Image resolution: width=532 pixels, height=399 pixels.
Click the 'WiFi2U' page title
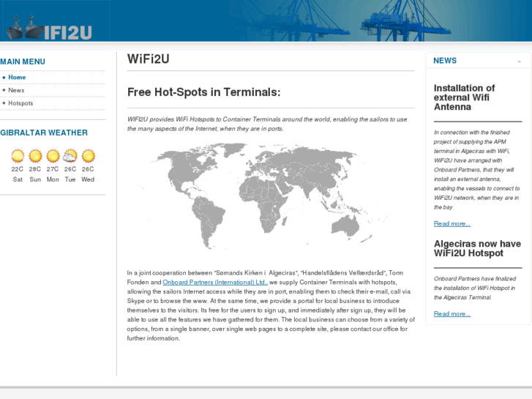point(149,59)
